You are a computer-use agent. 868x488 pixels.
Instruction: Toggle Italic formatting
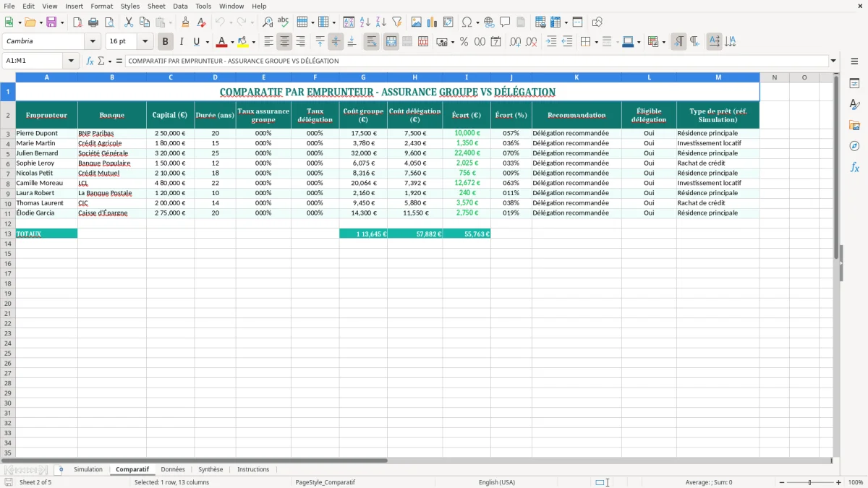(182, 42)
